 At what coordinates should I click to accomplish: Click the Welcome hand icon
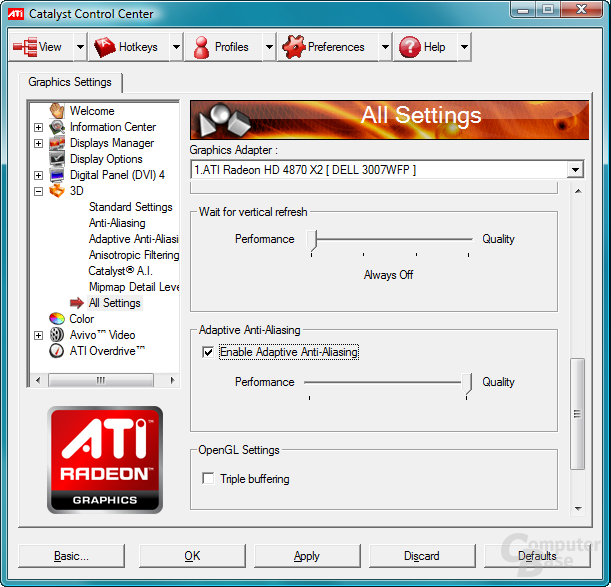point(57,111)
